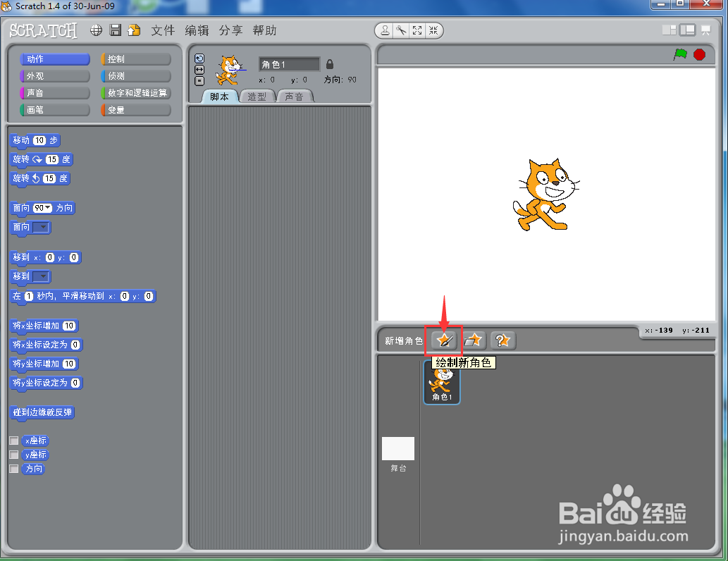This screenshot has width=728, height=561.
Task: Click the sprite preview cat thumbnail
Action: [230, 70]
